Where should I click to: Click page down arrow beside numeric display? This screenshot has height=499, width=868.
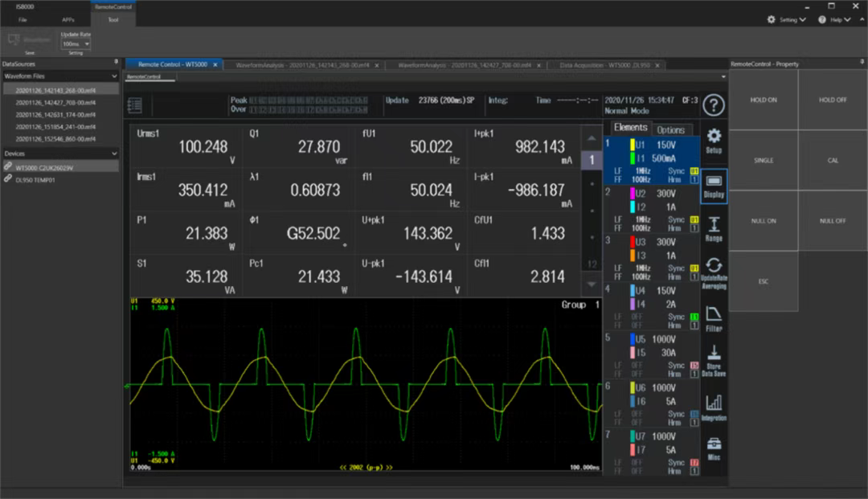pos(592,284)
